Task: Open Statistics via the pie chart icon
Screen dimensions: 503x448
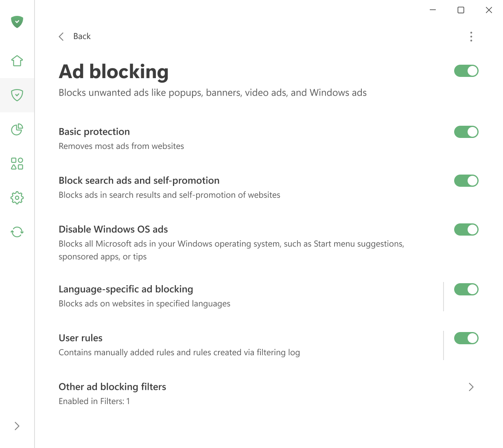Action: click(17, 130)
